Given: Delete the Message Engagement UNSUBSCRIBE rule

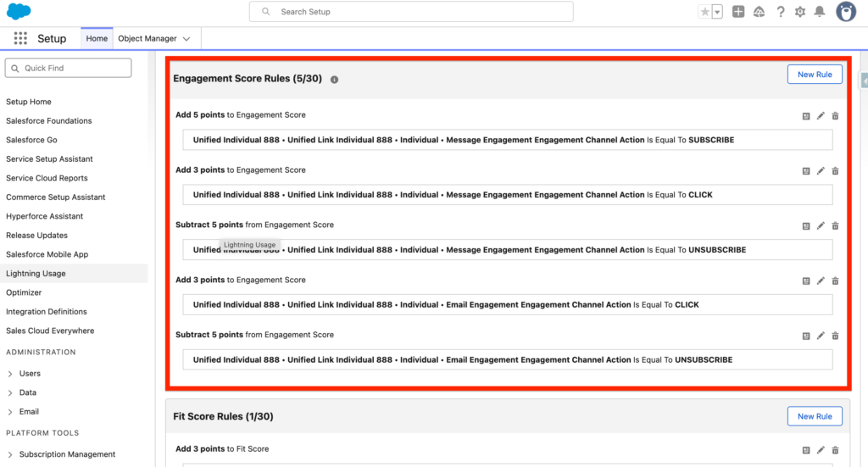Looking at the screenshot, I should (835, 226).
